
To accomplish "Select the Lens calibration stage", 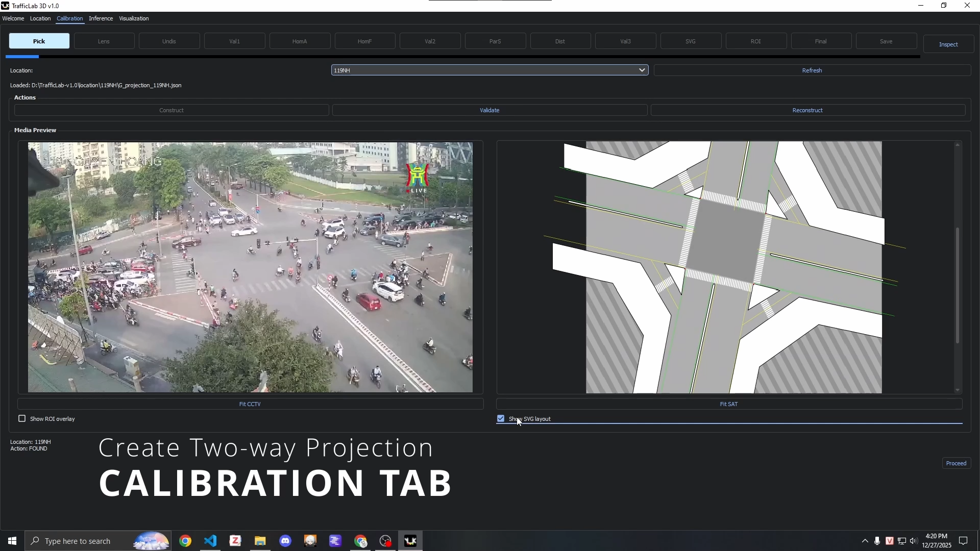I will click(104, 41).
